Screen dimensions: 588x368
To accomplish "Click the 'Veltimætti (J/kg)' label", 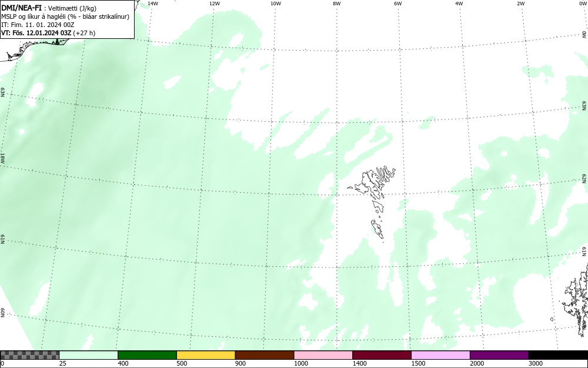I will tap(72, 8).
